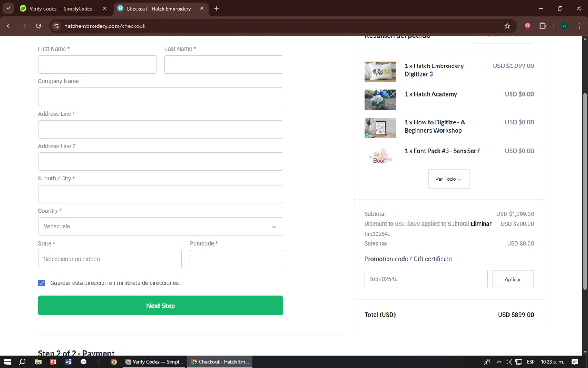Go back to the previous page

[x=9, y=26]
